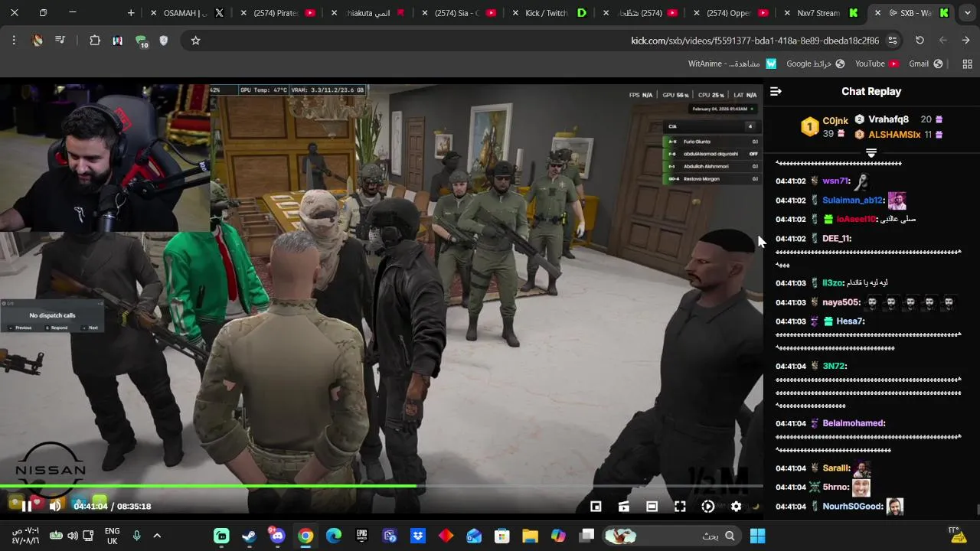
Task: Seek on the green video progress bar
Action: [x=381, y=486]
